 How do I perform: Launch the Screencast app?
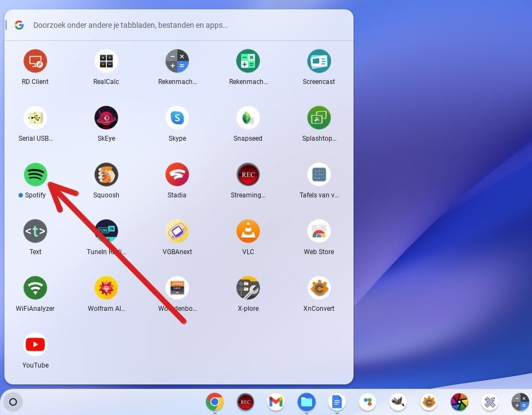point(319,61)
